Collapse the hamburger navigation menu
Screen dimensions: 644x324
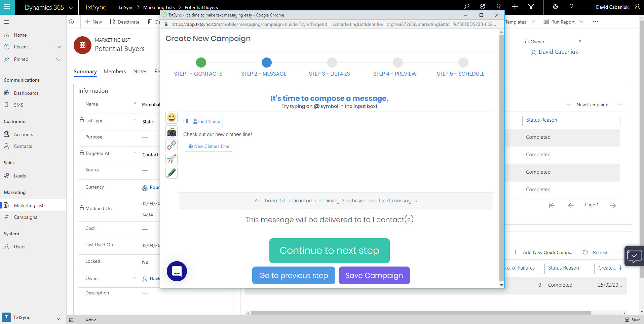(x=6, y=22)
